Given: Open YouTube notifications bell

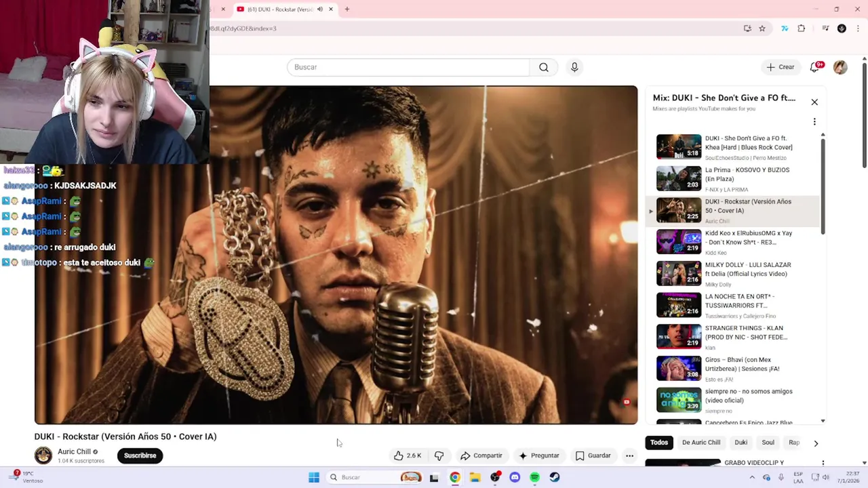Looking at the screenshot, I should (x=815, y=67).
